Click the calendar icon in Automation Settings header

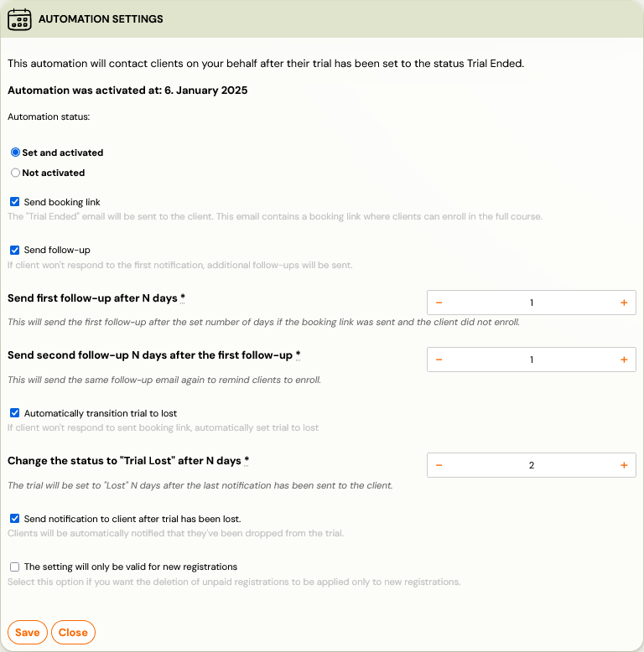tap(19, 18)
